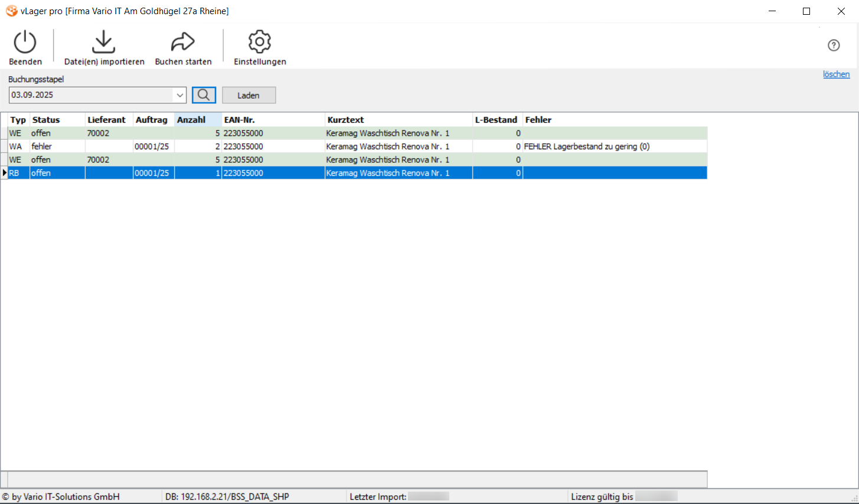Click the Laden button

click(x=249, y=95)
